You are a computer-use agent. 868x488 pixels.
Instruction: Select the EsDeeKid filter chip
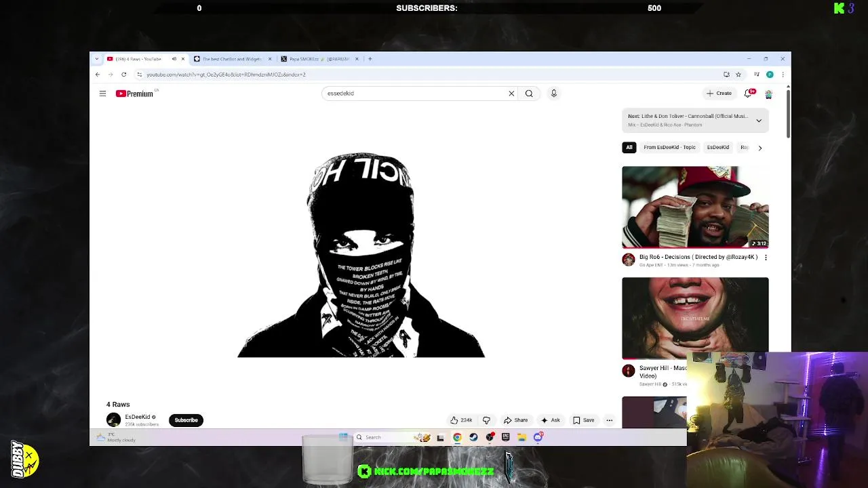(x=718, y=147)
